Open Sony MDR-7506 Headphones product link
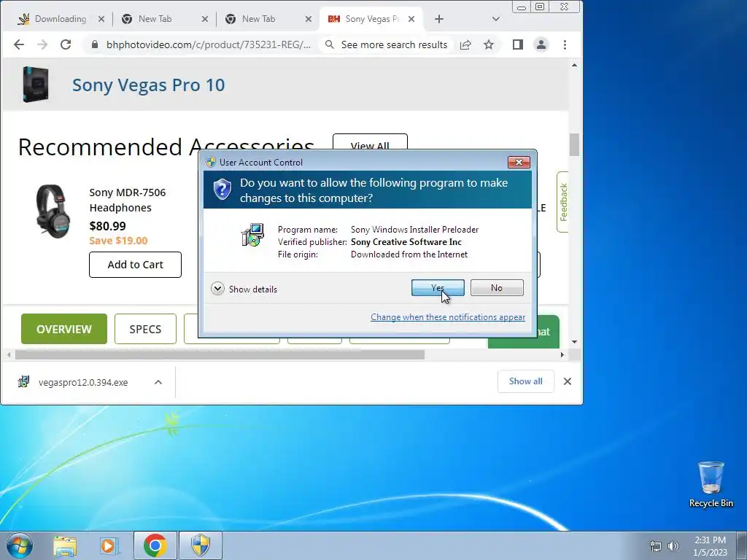This screenshot has width=747, height=560. tap(127, 200)
